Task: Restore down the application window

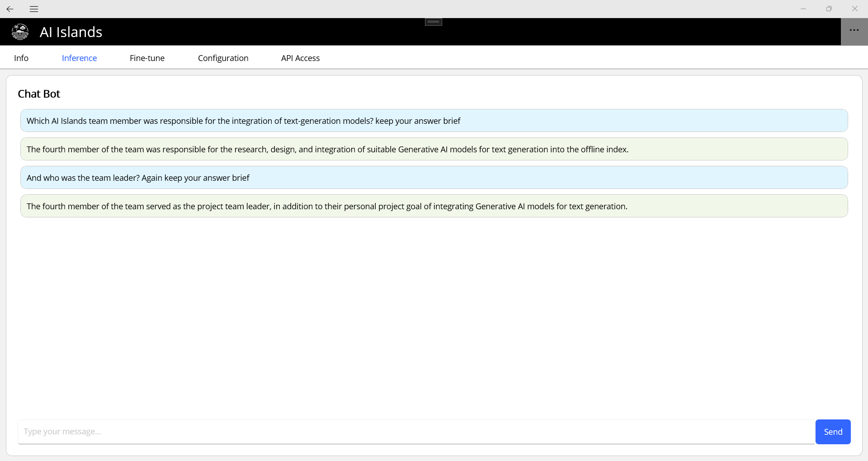Action: point(829,9)
